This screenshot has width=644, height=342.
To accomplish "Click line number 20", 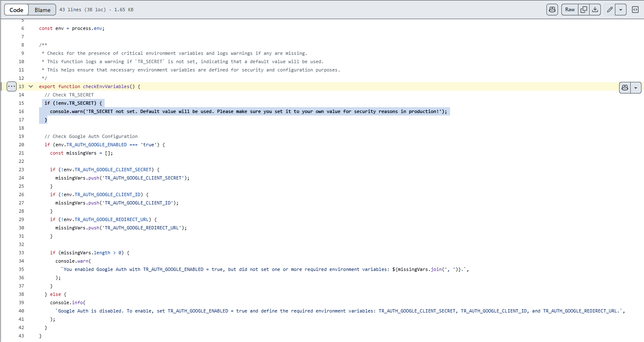I will point(21,145).
